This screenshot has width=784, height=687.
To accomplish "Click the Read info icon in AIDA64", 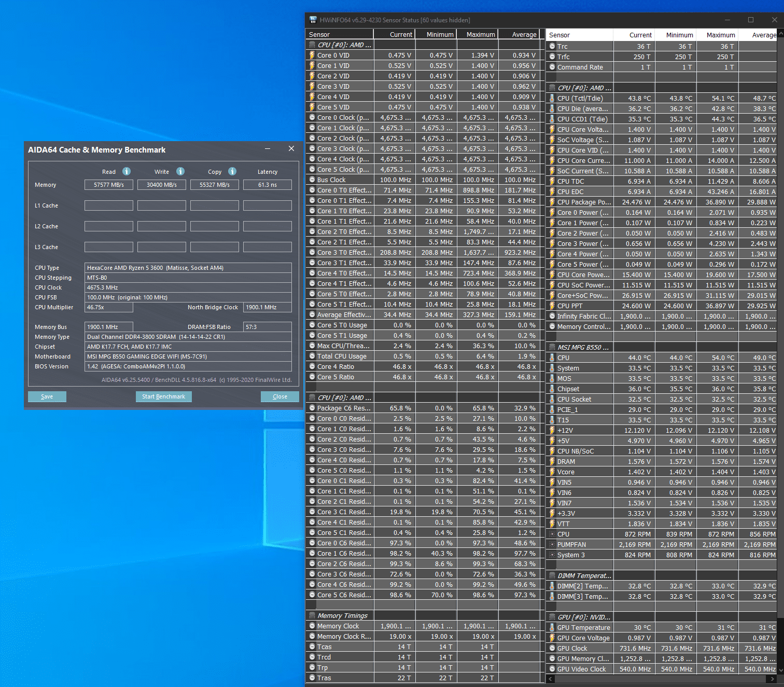I will coord(127,171).
